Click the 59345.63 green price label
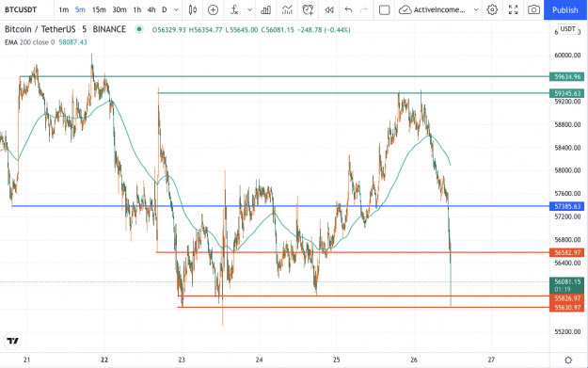The width and height of the screenshot is (588, 368). [x=566, y=93]
